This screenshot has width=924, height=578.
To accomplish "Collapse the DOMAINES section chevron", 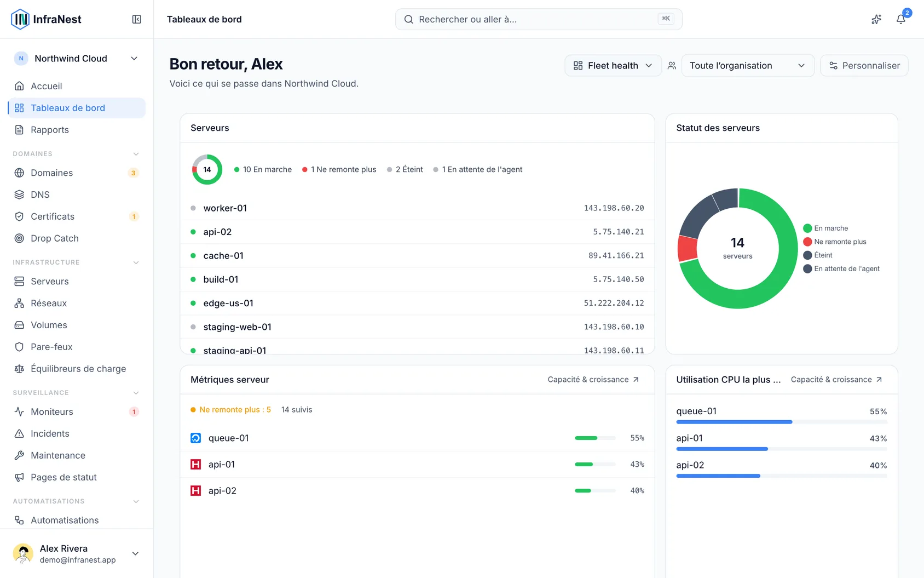I will (136, 154).
